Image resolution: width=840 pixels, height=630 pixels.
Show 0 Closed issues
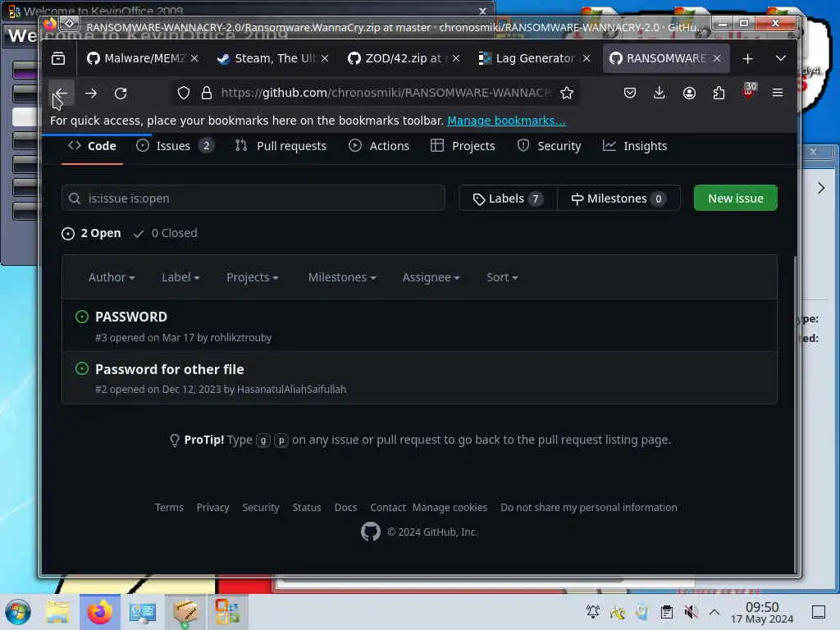(166, 233)
